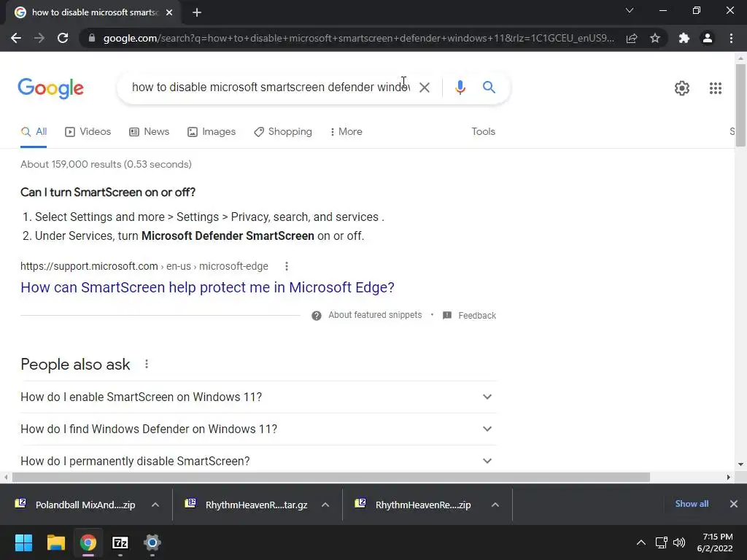Expand 'How do I find Windows Defender on Windows 11?'
The width and height of the screenshot is (747, 560).
point(258,429)
